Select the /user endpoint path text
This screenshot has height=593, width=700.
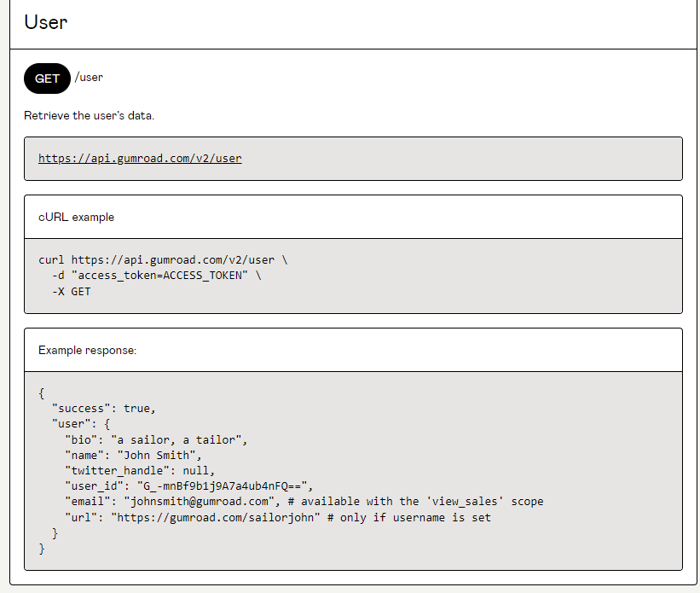pyautogui.click(x=89, y=78)
